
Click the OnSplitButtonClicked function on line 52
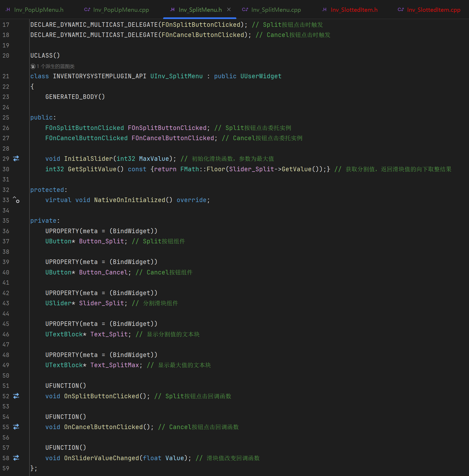102,396
